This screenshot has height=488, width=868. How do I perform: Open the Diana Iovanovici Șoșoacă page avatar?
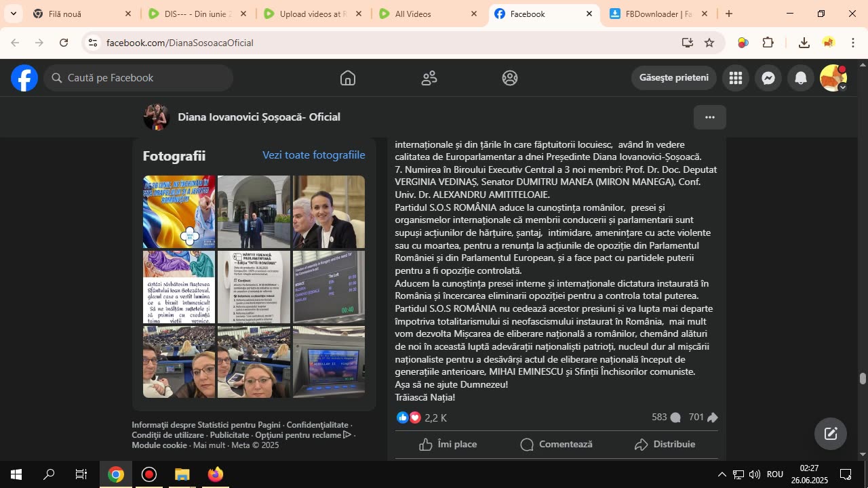coord(156,117)
